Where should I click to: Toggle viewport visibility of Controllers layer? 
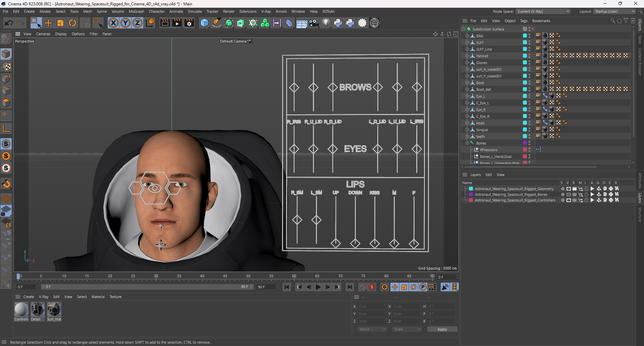pyautogui.click(x=569, y=200)
